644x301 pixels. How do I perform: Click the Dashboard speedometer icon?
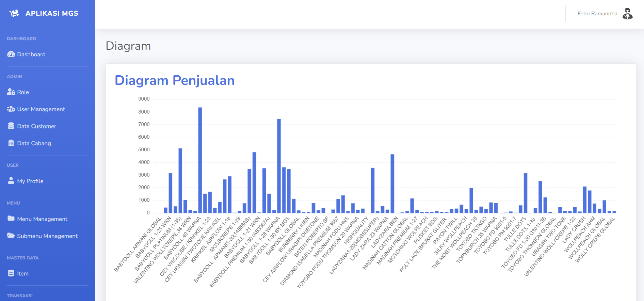[x=11, y=54]
